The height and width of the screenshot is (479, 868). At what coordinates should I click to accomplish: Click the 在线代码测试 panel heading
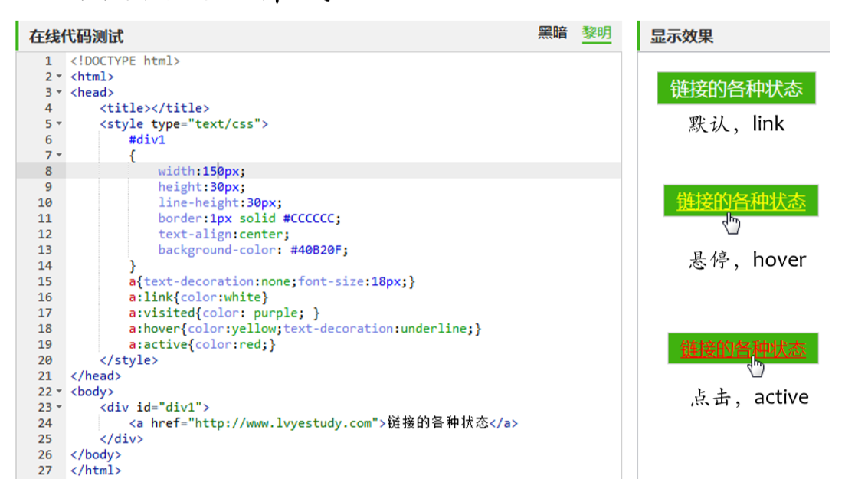click(x=77, y=37)
